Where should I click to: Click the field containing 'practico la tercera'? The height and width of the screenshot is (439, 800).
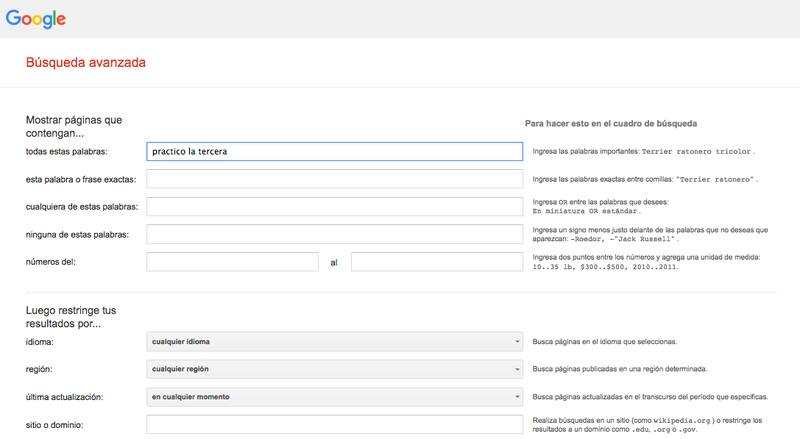[334, 152]
